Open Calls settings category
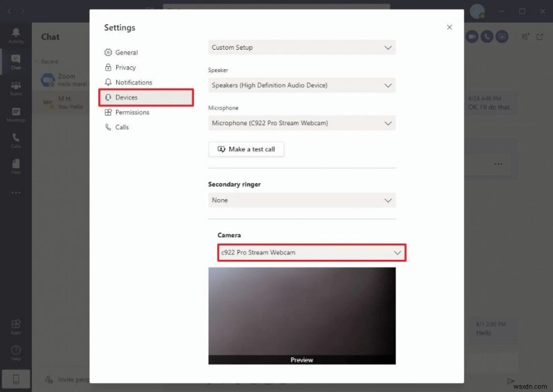Image resolution: width=553 pixels, height=392 pixels. click(116, 127)
